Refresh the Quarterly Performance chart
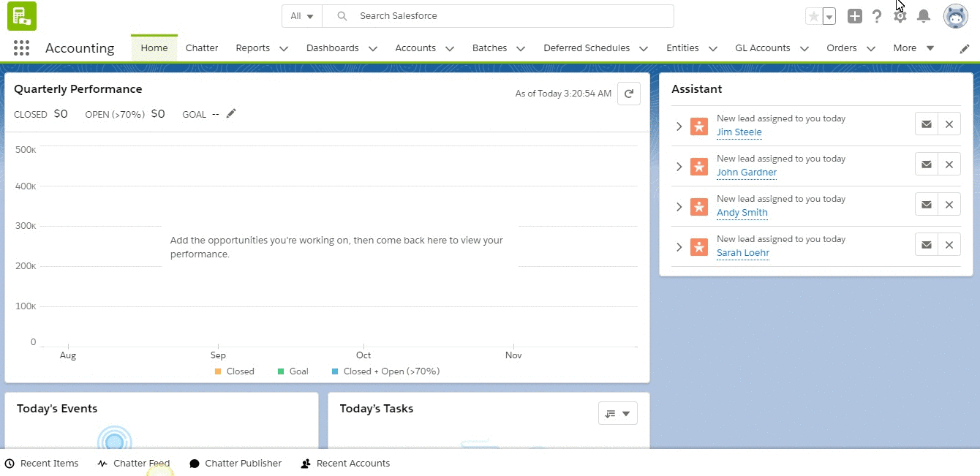Viewport: 980px width, 476px height. pyautogui.click(x=629, y=94)
